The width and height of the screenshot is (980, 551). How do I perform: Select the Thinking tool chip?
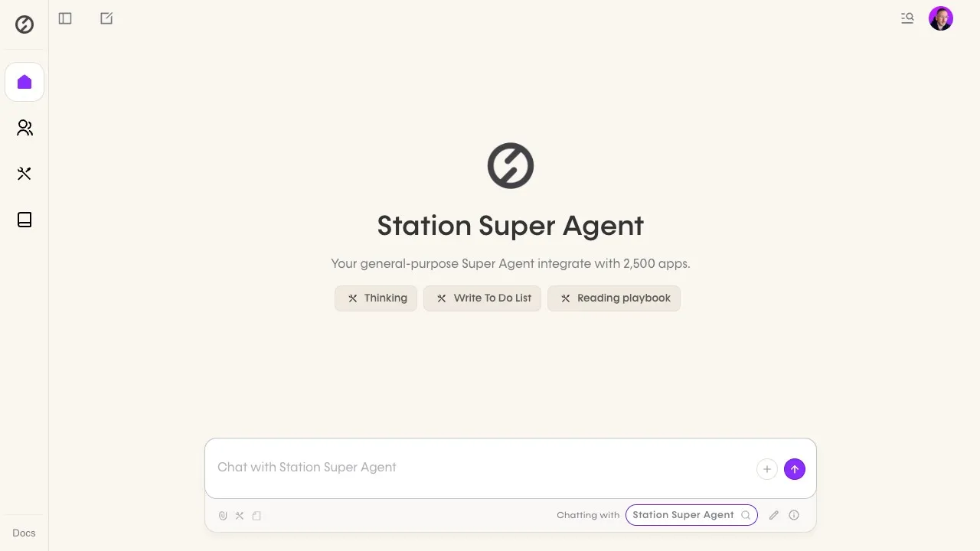tap(376, 298)
